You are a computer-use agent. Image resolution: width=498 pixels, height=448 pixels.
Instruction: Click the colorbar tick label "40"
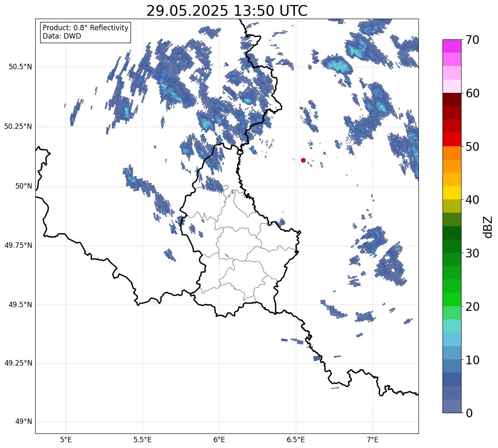472,200
